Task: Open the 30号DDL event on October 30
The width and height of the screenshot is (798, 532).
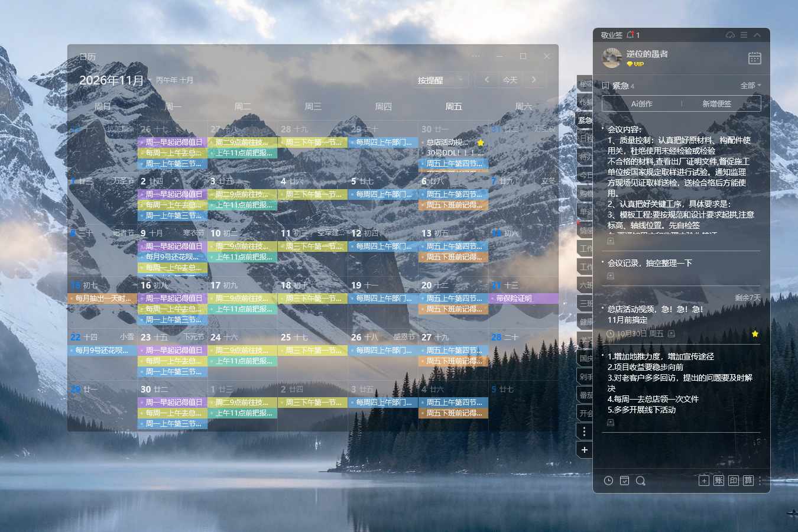Action: pos(453,153)
